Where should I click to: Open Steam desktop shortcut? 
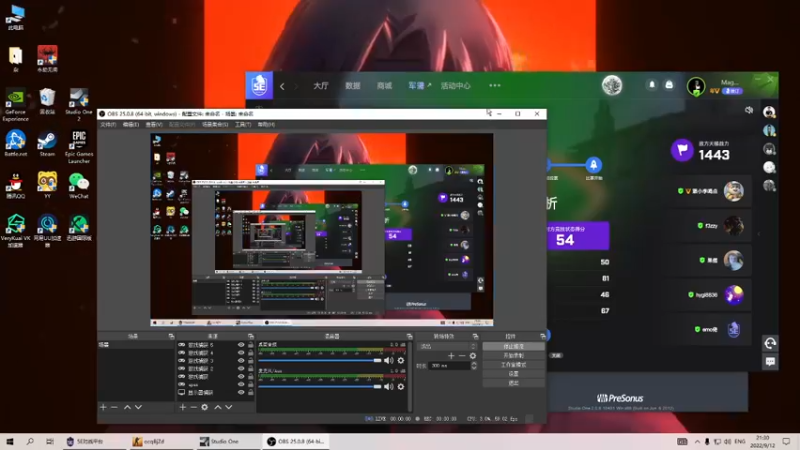tap(47, 144)
